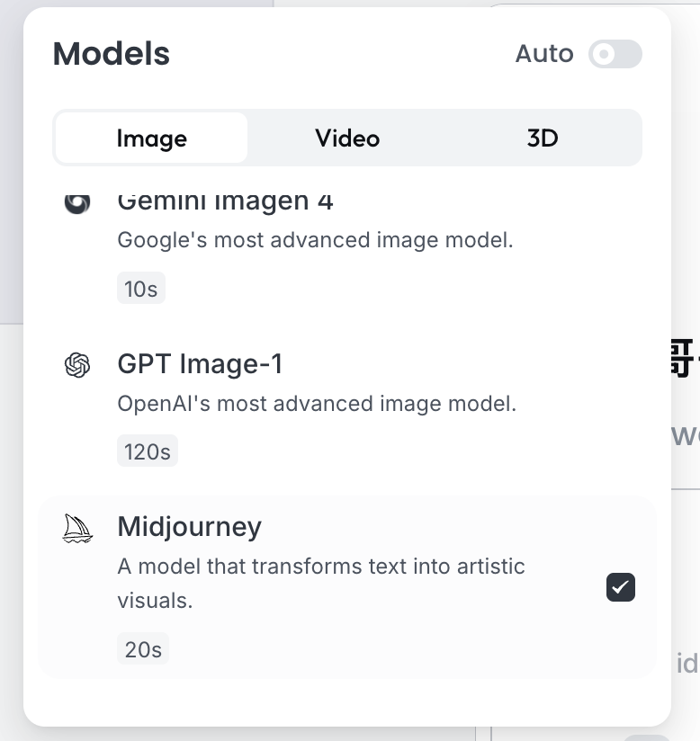
Task: Click "Google's most advanced image model" description
Action: coord(315,240)
